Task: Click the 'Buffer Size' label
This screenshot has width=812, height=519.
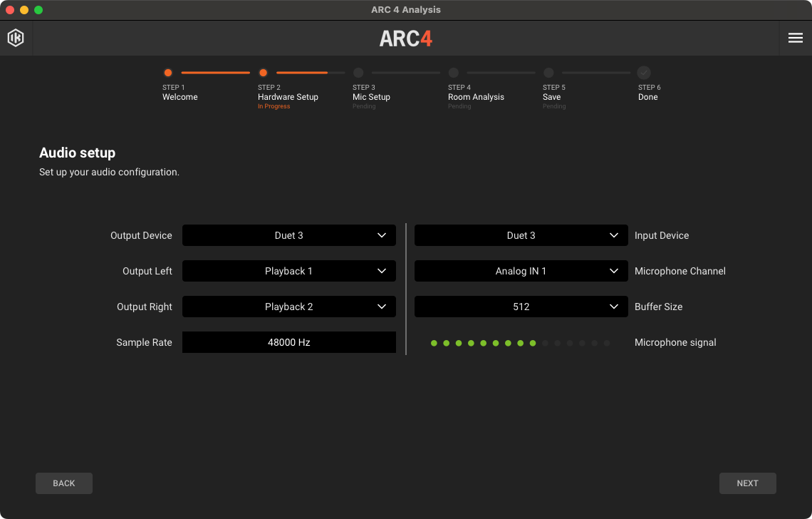Action: tap(659, 307)
